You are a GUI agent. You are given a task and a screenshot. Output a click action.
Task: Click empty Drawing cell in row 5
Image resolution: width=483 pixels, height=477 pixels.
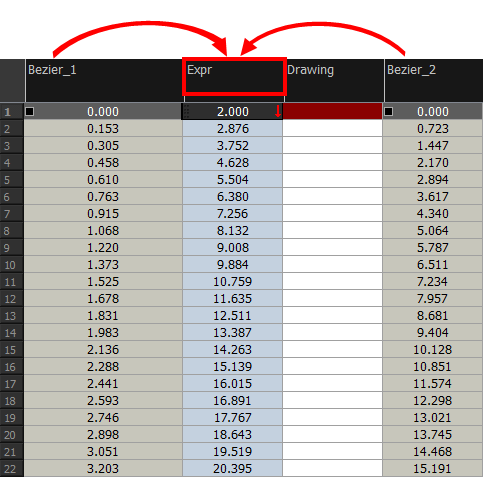tap(332, 180)
